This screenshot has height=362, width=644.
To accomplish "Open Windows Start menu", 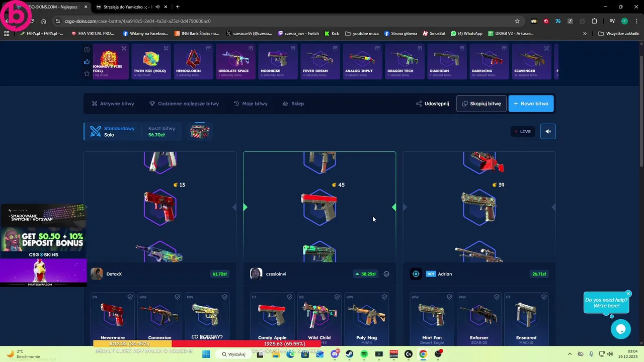I will point(206,354).
